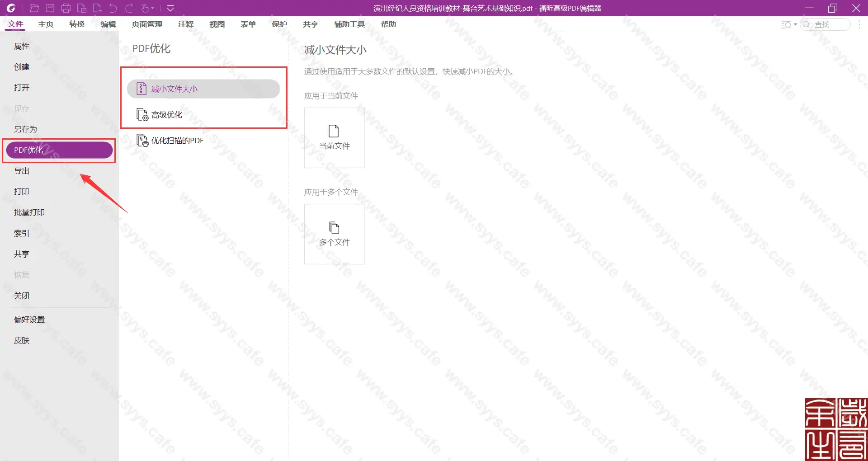Choose 另存为 from the file sidebar
868x461 pixels.
pos(25,129)
